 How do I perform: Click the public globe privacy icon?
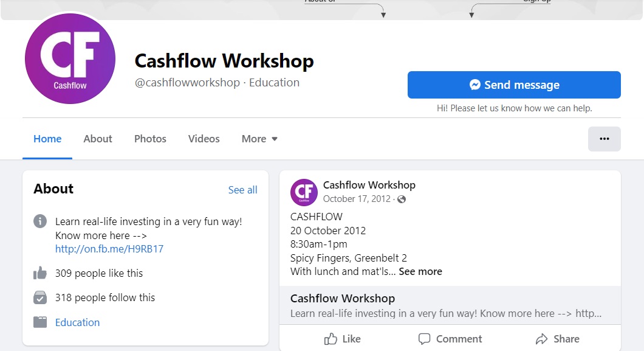(x=402, y=200)
